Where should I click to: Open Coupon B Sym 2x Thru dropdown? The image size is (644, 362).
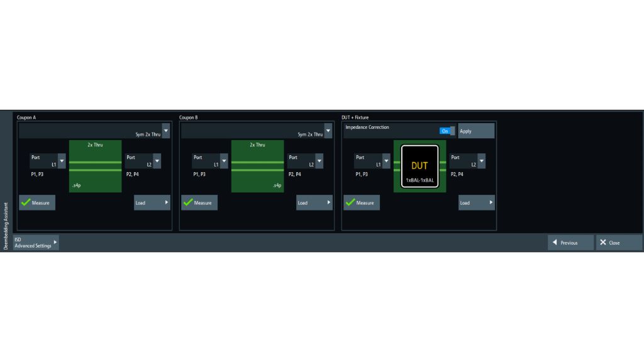tap(328, 130)
